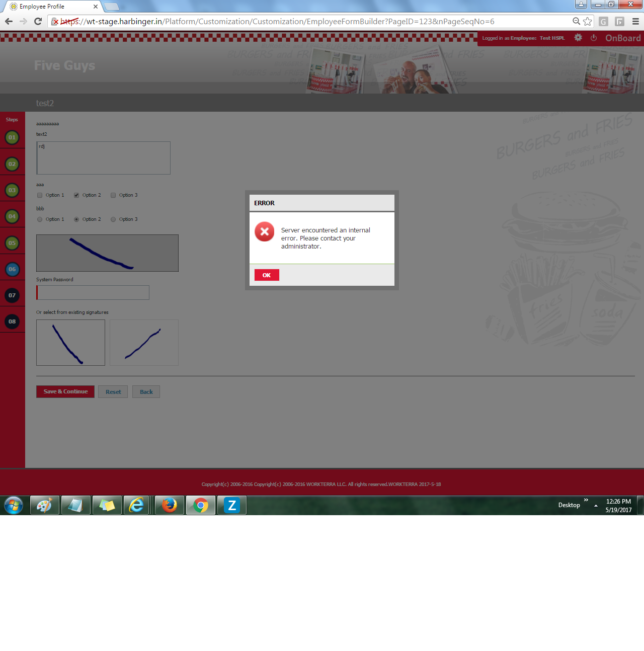Expand the Desktop toolbar chevron

[x=586, y=502]
